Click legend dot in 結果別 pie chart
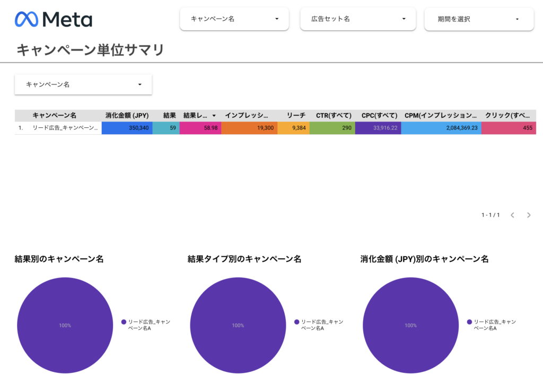This screenshot has height=392, width=543. (x=124, y=322)
